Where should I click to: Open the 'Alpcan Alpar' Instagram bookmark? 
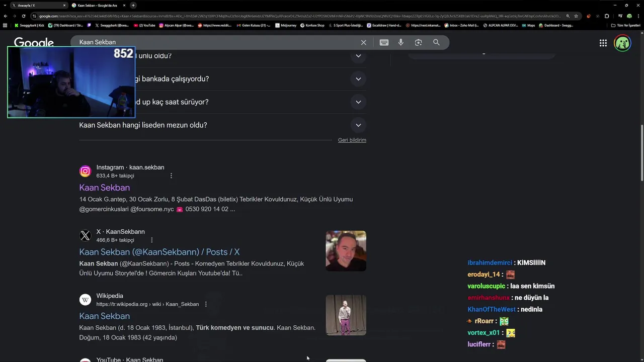176,25
